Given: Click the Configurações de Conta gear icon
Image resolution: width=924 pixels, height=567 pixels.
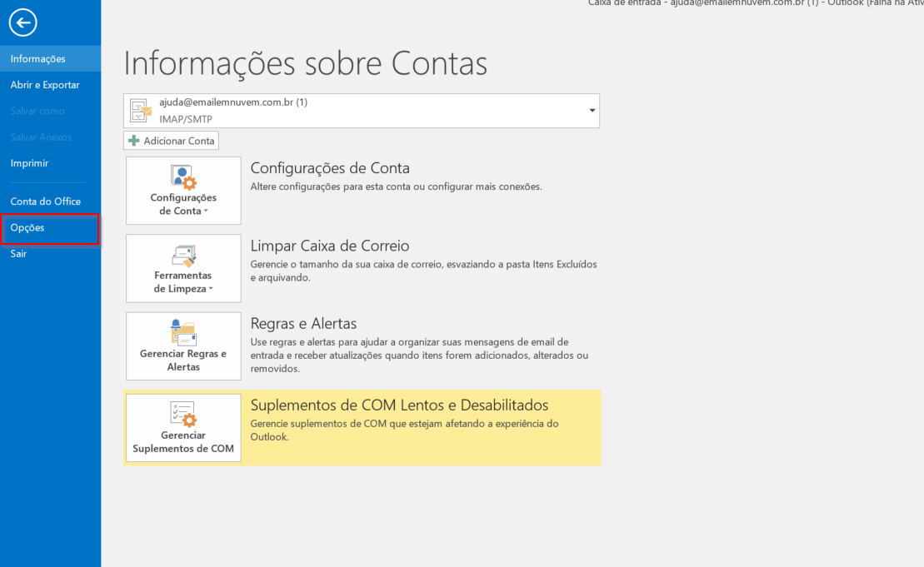Looking at the screenshot, I should 182,177.
